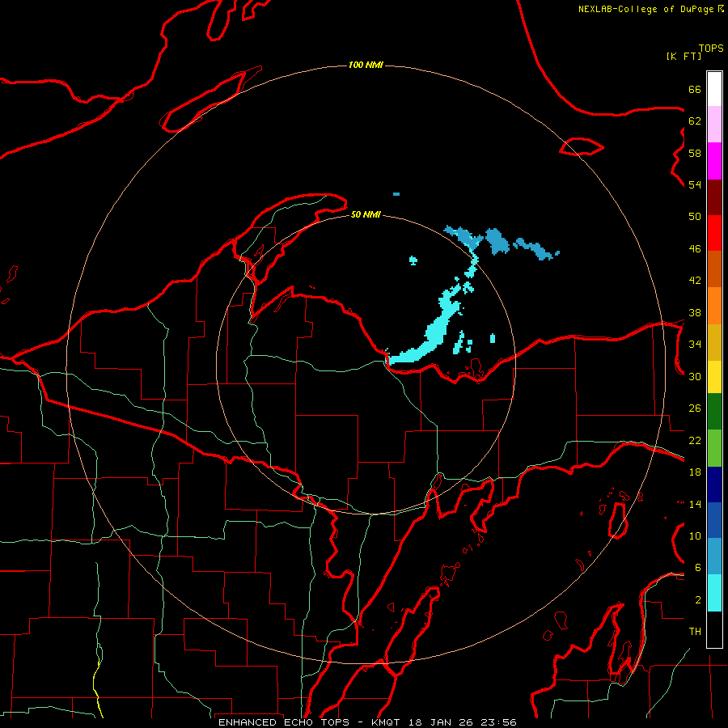The width and height of the screenshot is (728, 728).
Task: Click the NEXLAB-College of DuPage label
Action: pyautogui.click(x=645, y=9)
